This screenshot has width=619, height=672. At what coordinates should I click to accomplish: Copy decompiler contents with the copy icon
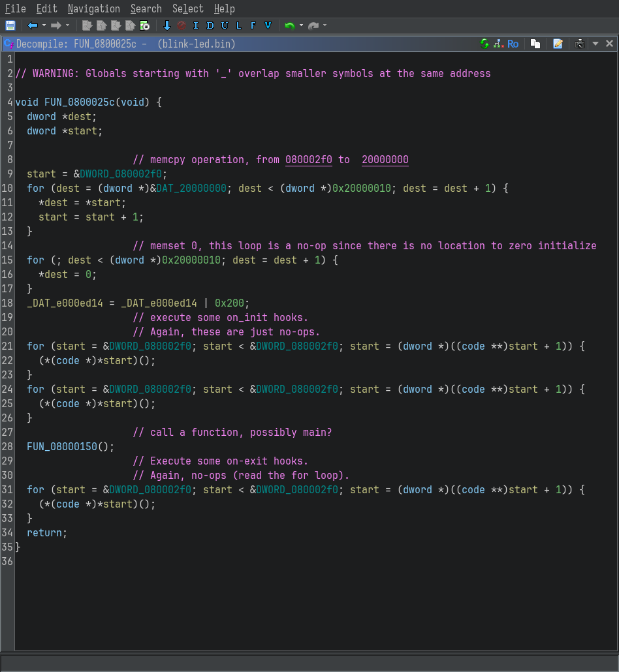pos(535,44)
